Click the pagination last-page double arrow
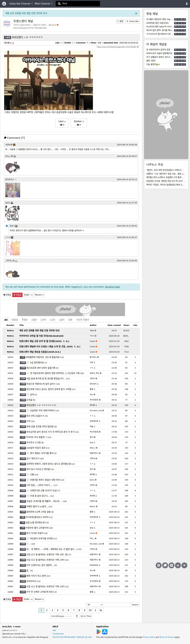Viewport: 190px width, 644px height. 101,610
